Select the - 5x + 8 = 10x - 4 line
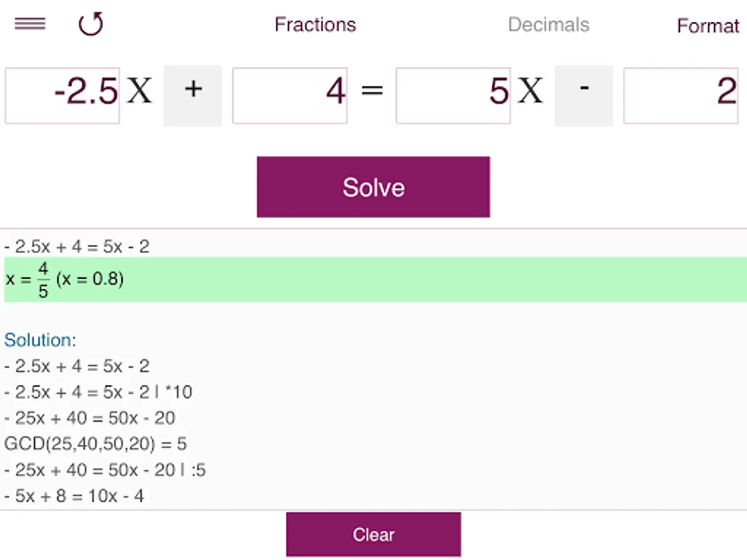This screenshot has width=747, height=560. click(x=74, y=496)
